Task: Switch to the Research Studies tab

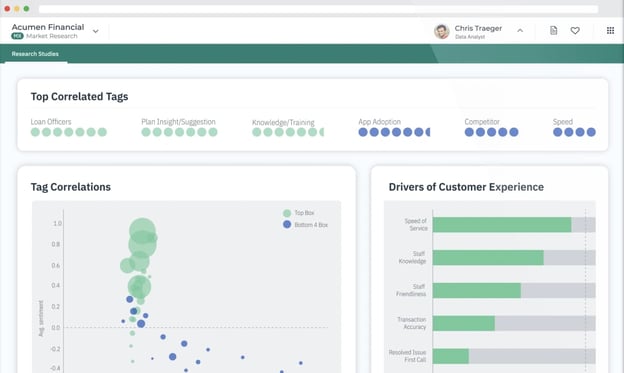Action: (35, 54)
